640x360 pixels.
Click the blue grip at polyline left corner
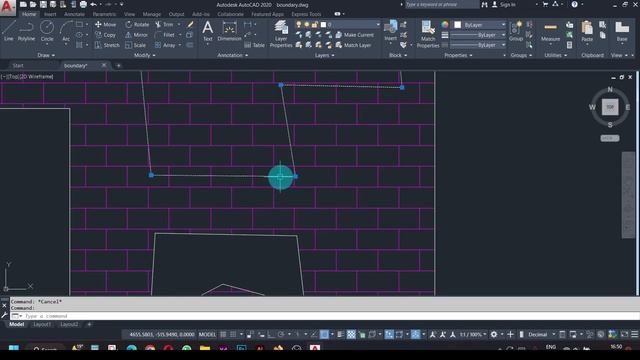click(x=151, y=175)
